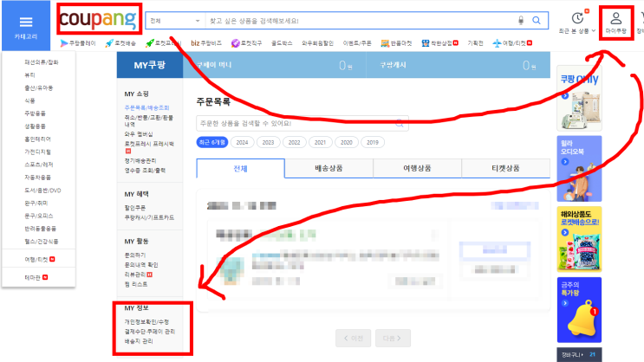This screenshot has height=362, width=644.
Task: Open 개인정보확인/수정 link
Action: click(147, 322)
